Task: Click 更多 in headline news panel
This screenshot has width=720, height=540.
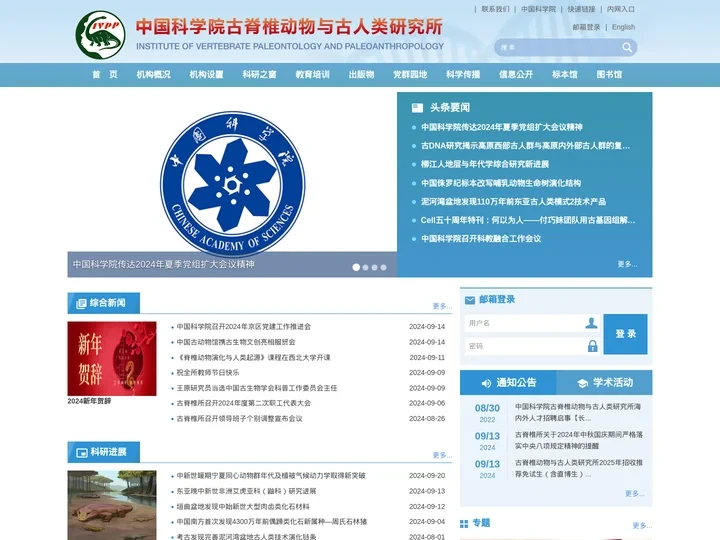Action: [x=627, y=264]
